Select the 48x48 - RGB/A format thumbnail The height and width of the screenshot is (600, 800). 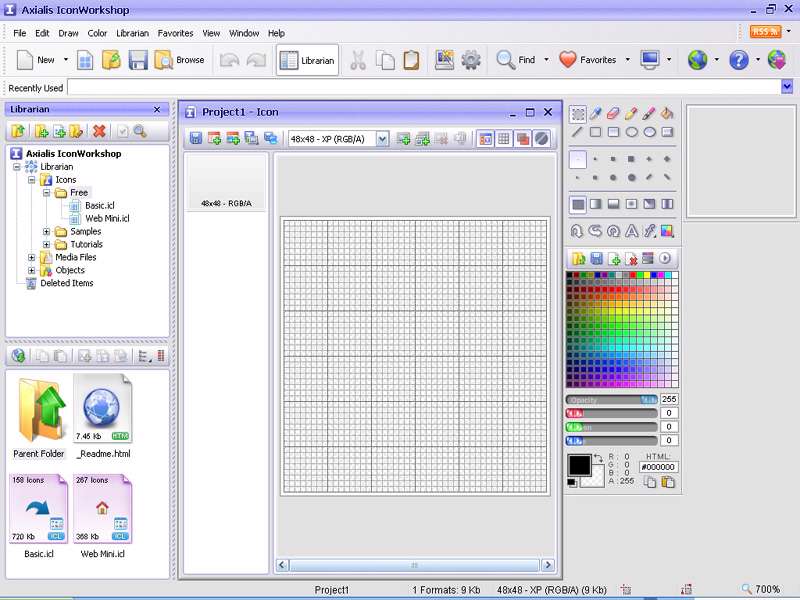(226, 182)
